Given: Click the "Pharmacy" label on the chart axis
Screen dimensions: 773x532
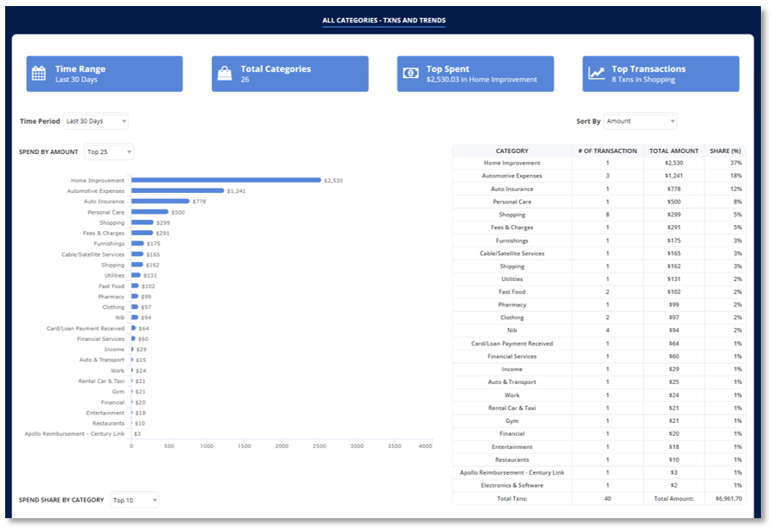Looking at the screenshot, I should [x=111, y=297].
